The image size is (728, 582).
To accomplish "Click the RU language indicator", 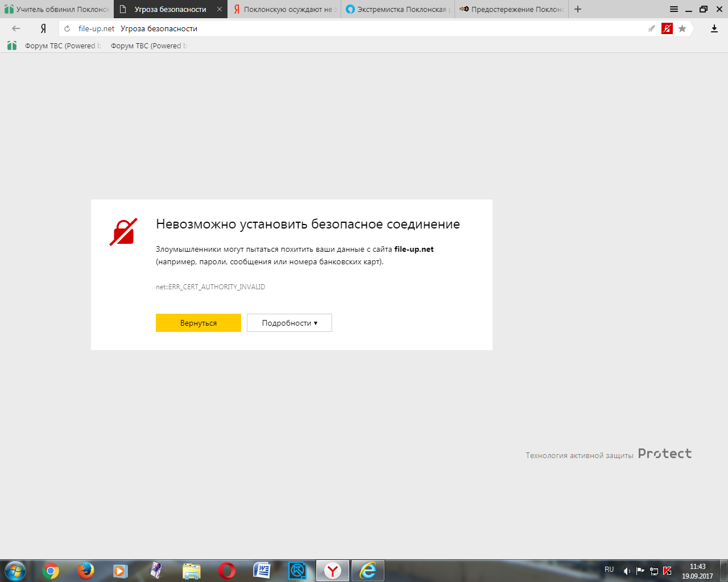I will click(x=609, y=569).
